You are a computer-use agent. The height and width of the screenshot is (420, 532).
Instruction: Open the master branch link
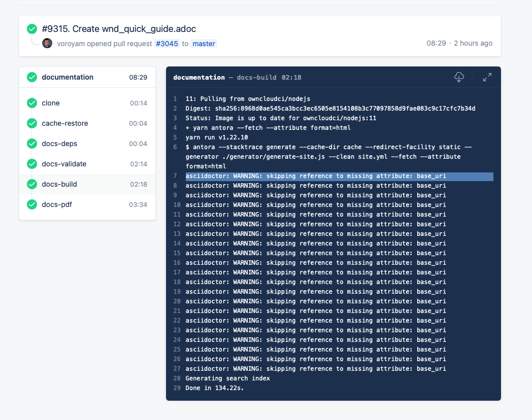[x=204, y=44]
